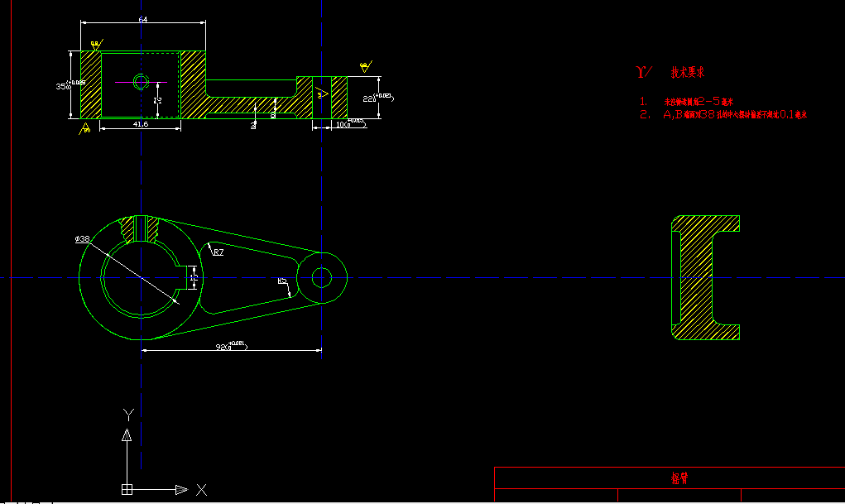The width and height of the screenshot is (845, 504).
Task: Pick the 10 bore dimension text
Action: tap(352, 123)
